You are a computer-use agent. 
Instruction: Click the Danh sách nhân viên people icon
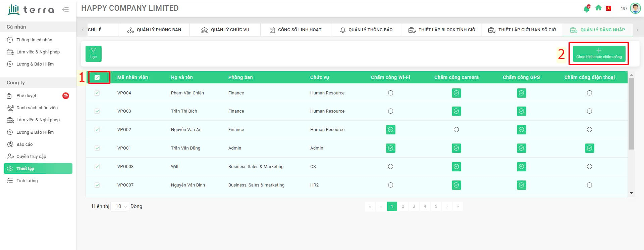coord(10,108)
